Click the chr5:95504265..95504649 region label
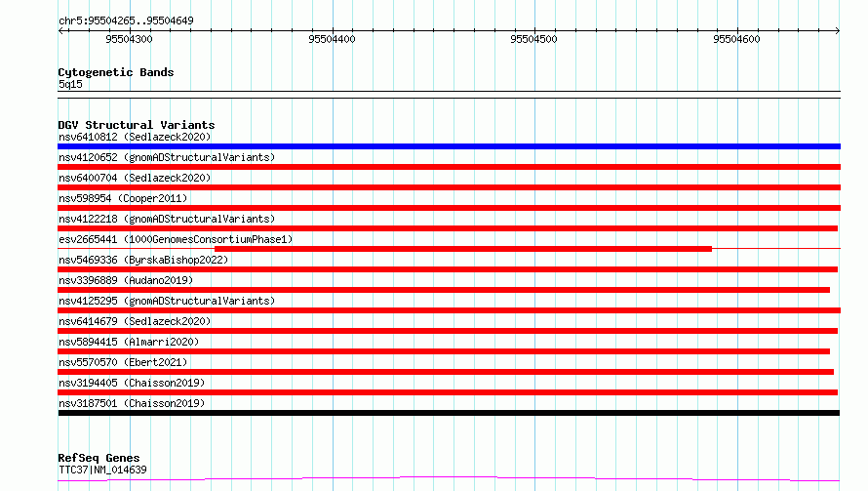 126,21
